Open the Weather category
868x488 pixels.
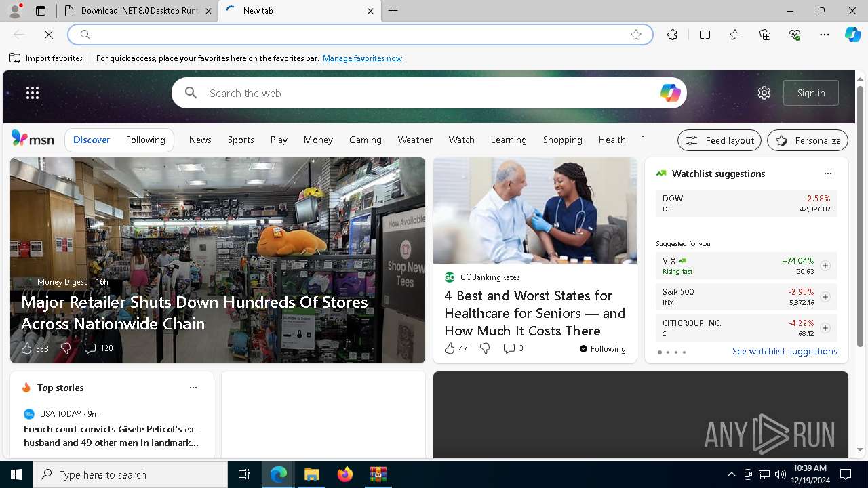point(415,140)
